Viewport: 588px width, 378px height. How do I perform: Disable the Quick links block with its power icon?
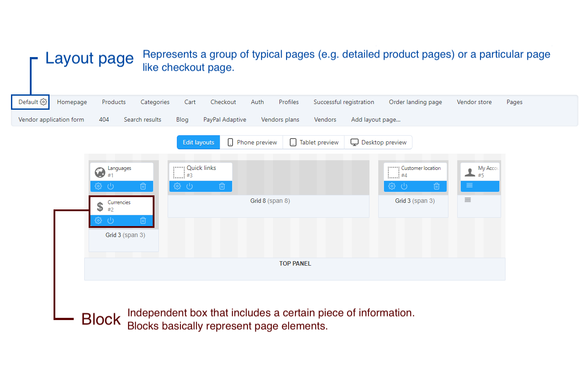tap(190, 186)
